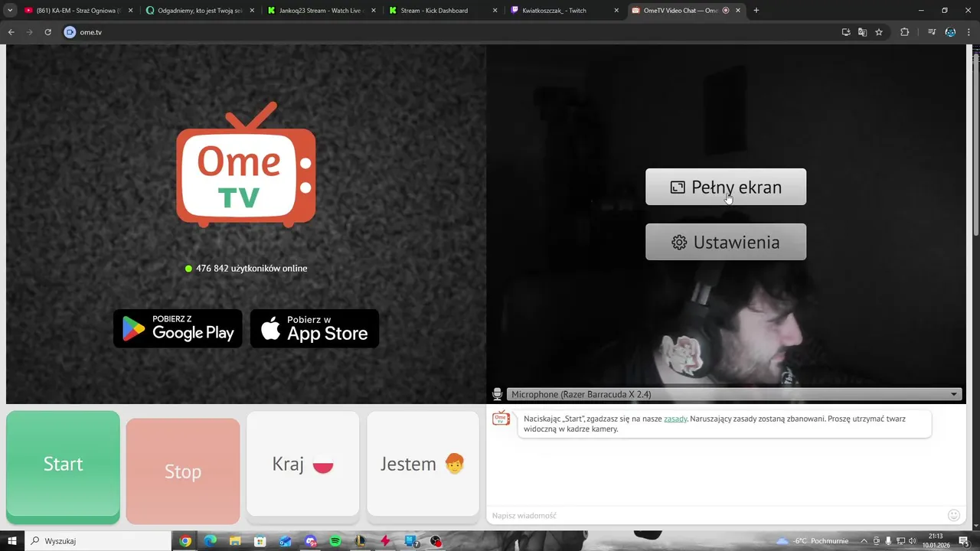Open a new browser tab
The height and width of the screenshot is (551, 980).
click(756, 11)
